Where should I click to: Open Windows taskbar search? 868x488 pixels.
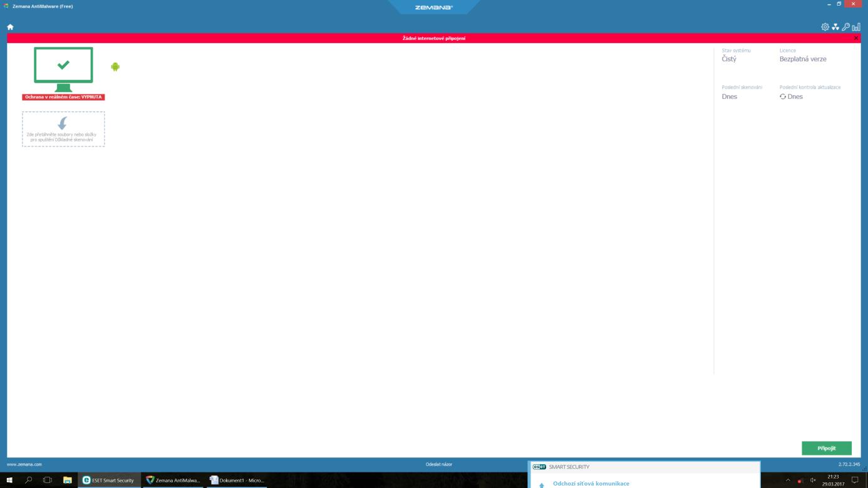pyautogui.click(x=28, y=480)
